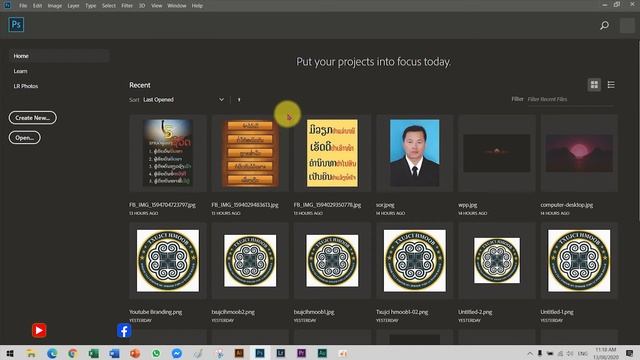
Task: Open Adobe Lightroom from the taskbar
Action: (x=281, y=353)
